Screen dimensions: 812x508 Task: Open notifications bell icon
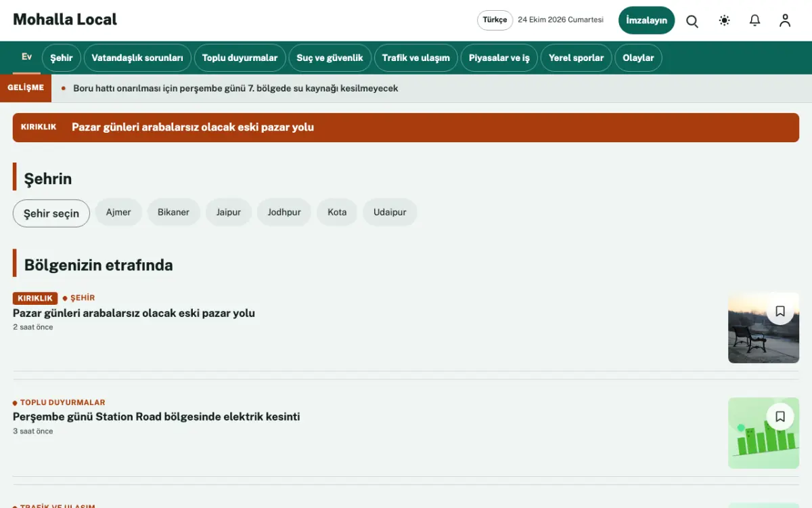754,20
